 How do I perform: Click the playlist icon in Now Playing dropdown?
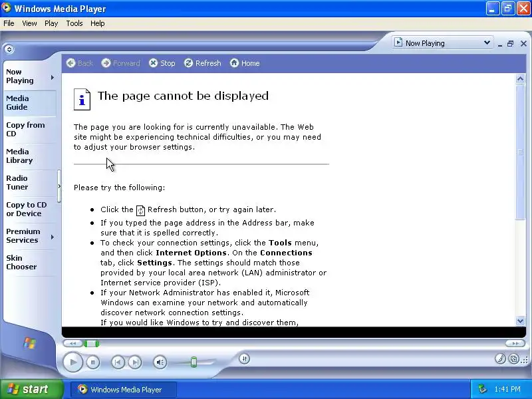click(398, 43)
